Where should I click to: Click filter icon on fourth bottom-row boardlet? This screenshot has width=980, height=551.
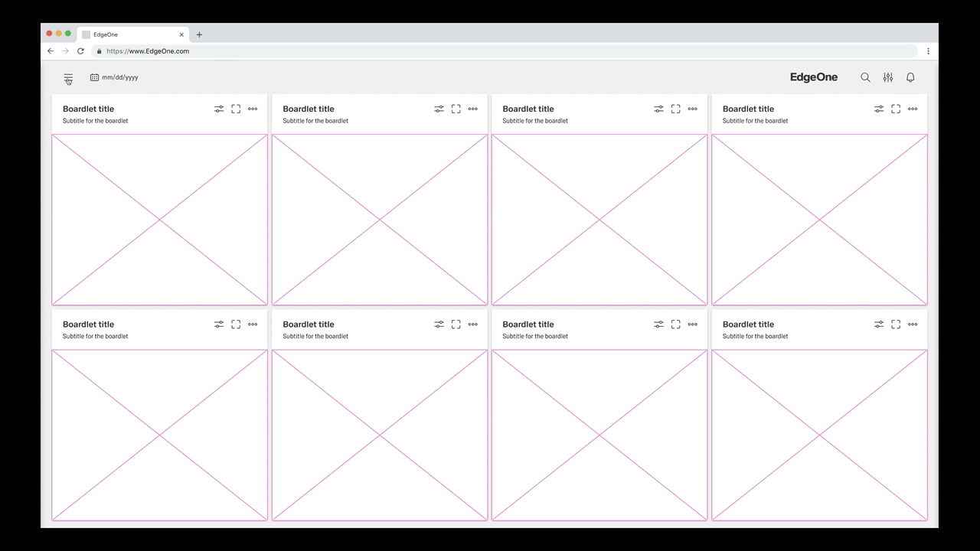pos(879,324)
